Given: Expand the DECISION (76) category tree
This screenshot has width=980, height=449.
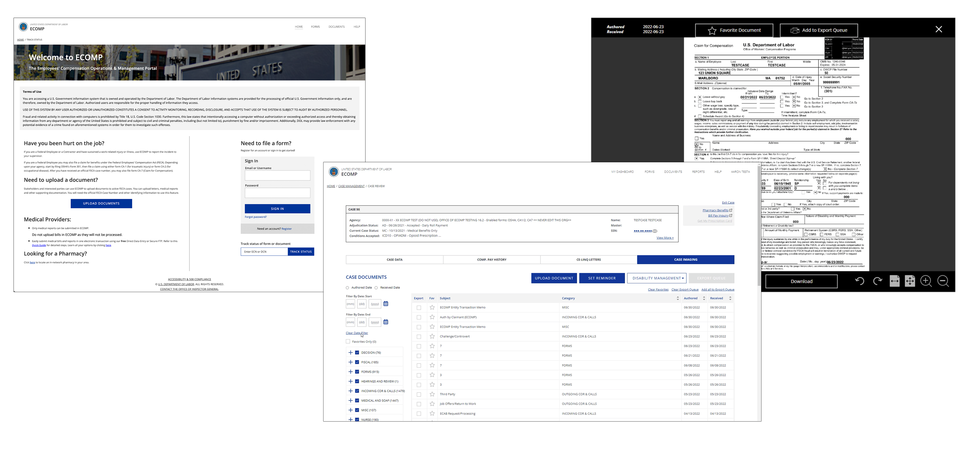Looking at the screenshot, I should (350, 353).
